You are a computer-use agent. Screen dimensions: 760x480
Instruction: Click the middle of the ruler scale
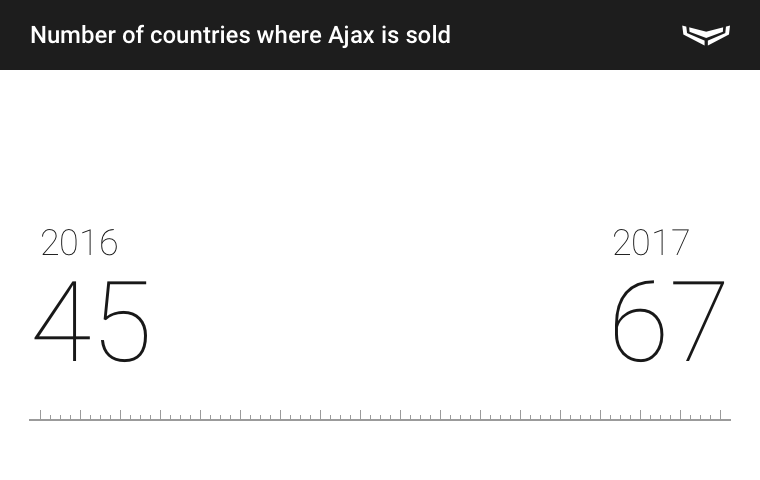tap(380, 415)
